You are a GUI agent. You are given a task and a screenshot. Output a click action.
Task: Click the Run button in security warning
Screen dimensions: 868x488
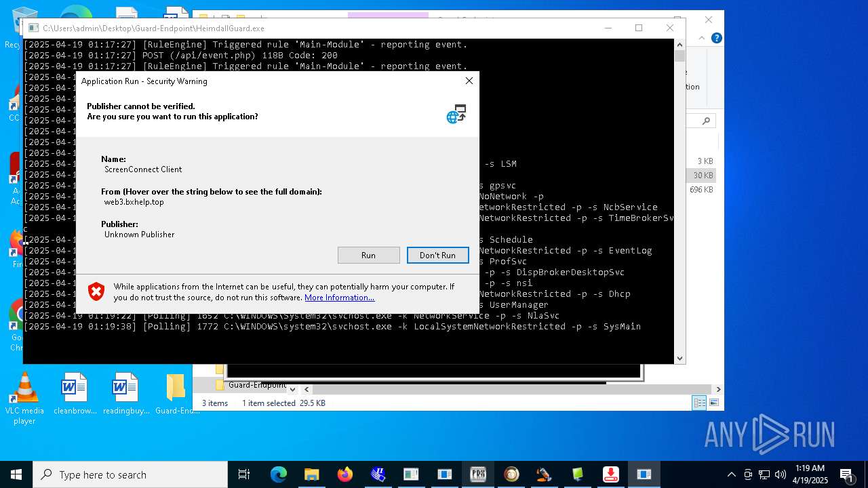pos(368,255)
